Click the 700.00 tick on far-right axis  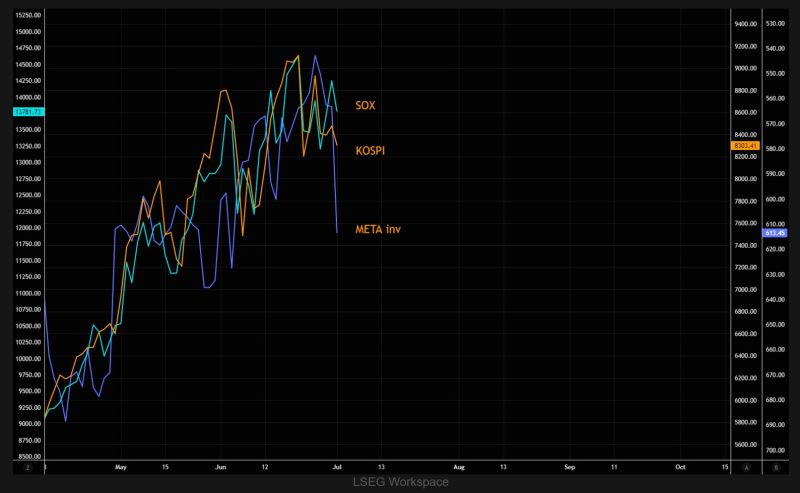(775, 450)
